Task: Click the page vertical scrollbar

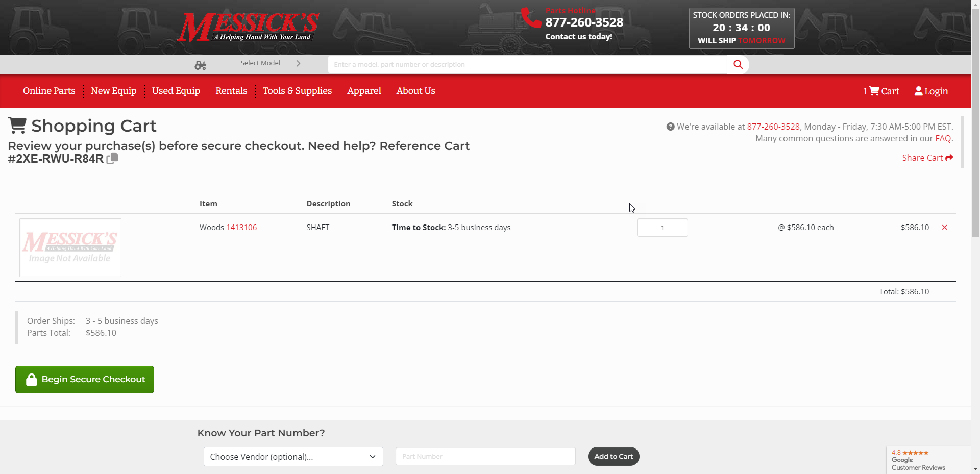Action: tap(975, 122)
